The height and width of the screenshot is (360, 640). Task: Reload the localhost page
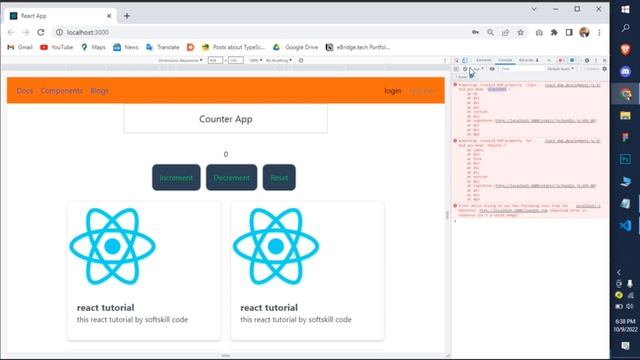[40, 32]
